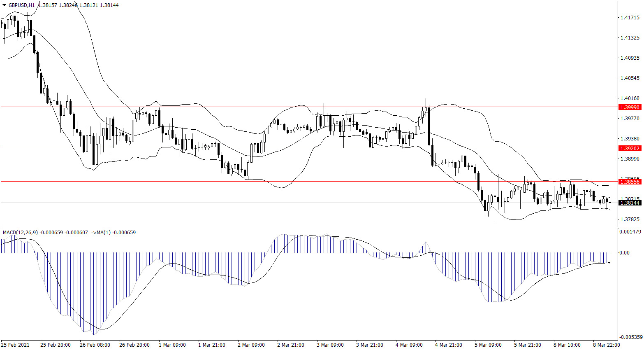
Task: Click the 1.41715 value on price scale
Action: [630, 18]
